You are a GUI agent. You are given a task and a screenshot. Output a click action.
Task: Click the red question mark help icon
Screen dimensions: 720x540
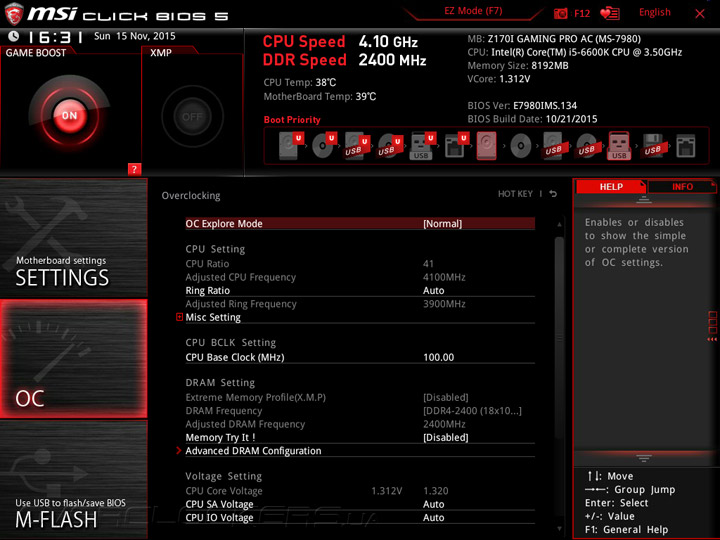pos(134,169)
